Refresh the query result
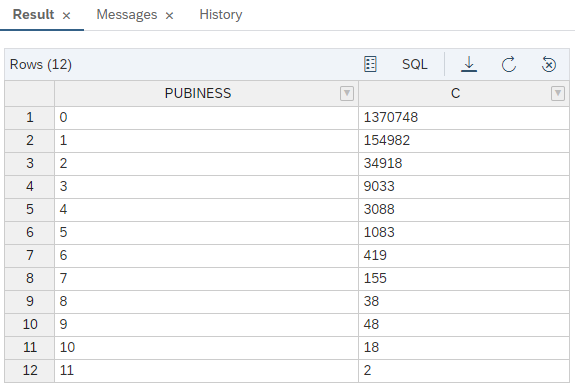575x385 pixels. click(509, 65)
